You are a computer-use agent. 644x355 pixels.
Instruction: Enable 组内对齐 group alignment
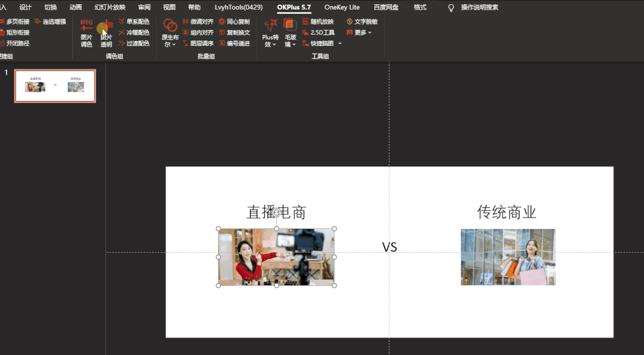199,32
